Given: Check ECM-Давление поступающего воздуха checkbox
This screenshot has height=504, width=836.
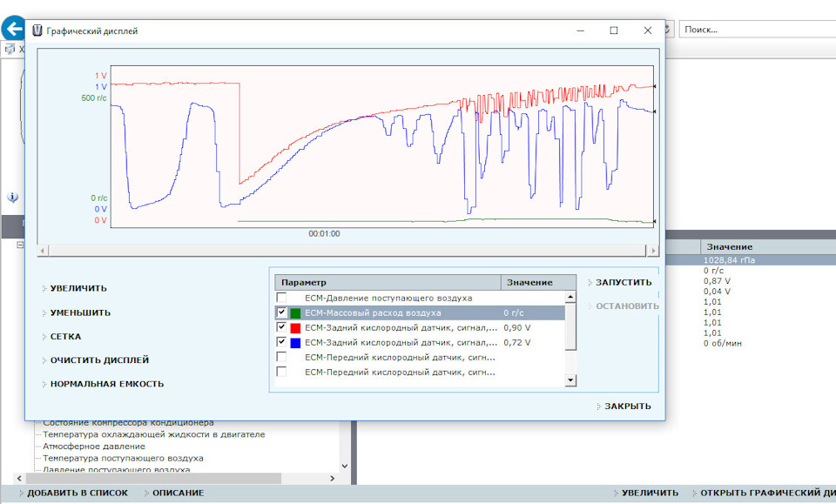Looking at the screenshot, I should (x=281, y=298).
